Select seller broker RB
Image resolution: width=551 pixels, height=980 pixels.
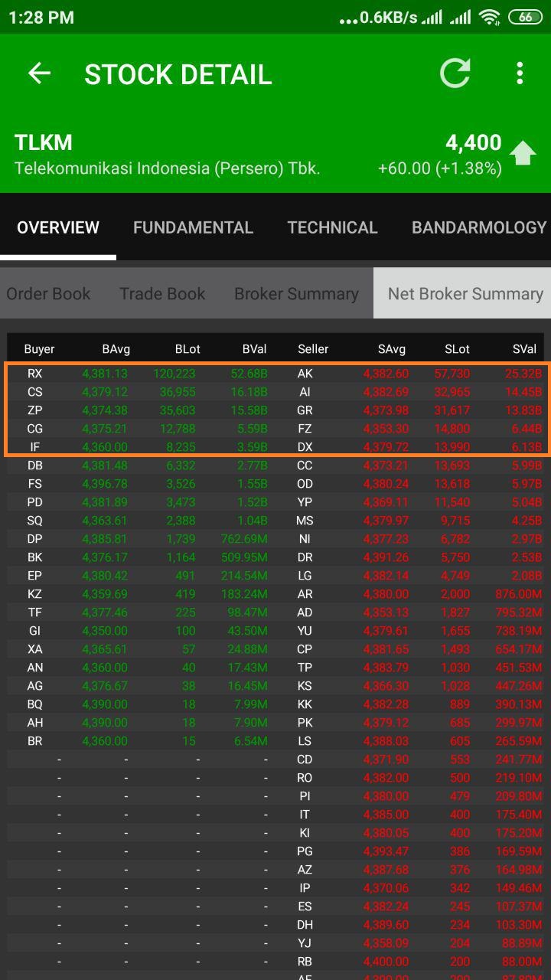coord(305,962)
